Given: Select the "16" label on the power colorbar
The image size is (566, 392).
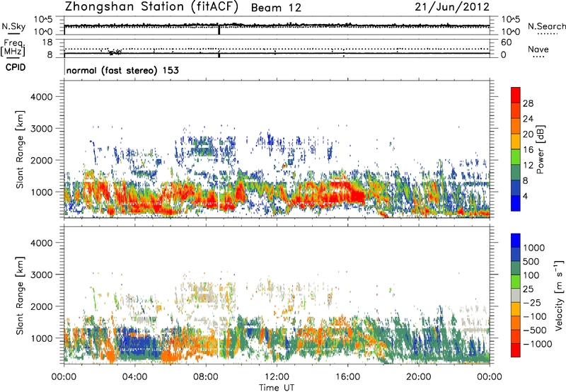Looking at the screenshot, I should 528,150.
